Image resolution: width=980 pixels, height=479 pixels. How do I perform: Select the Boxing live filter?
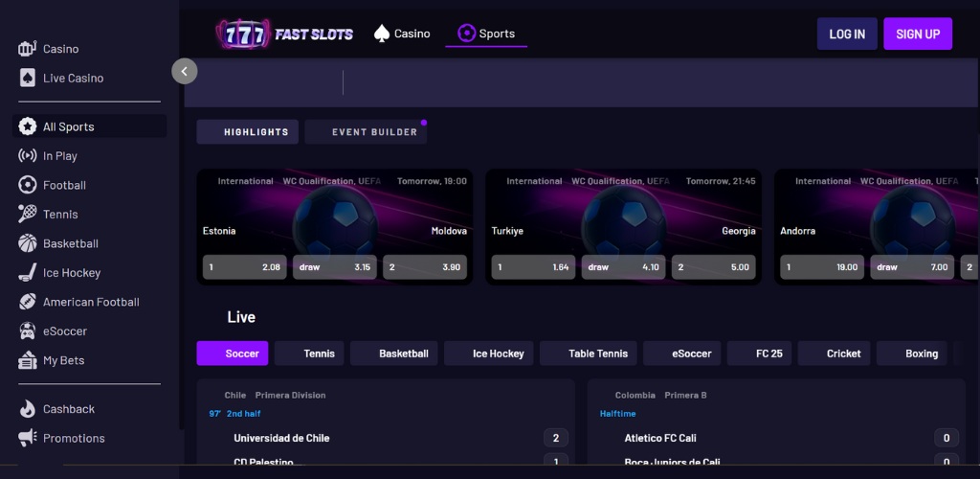click(x=912, y=354)
